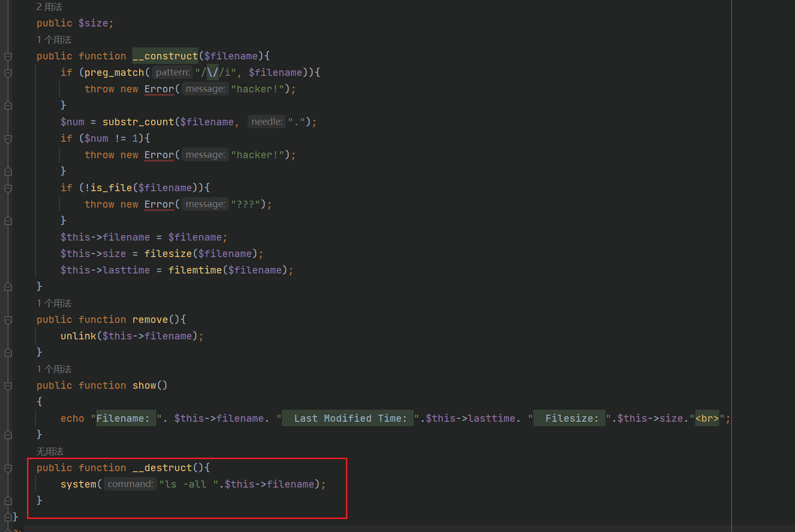Image resolution: width=795 pixels, height=532 pixels.
Task: Click the filemtime function call
Action: (195, 270)
